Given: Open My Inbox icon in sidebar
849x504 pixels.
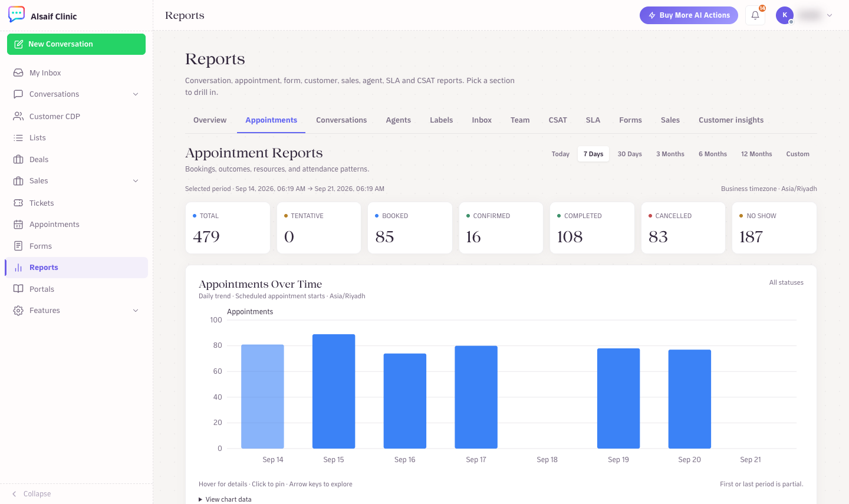Looking at the screenshot, I should tap(18, 73).
